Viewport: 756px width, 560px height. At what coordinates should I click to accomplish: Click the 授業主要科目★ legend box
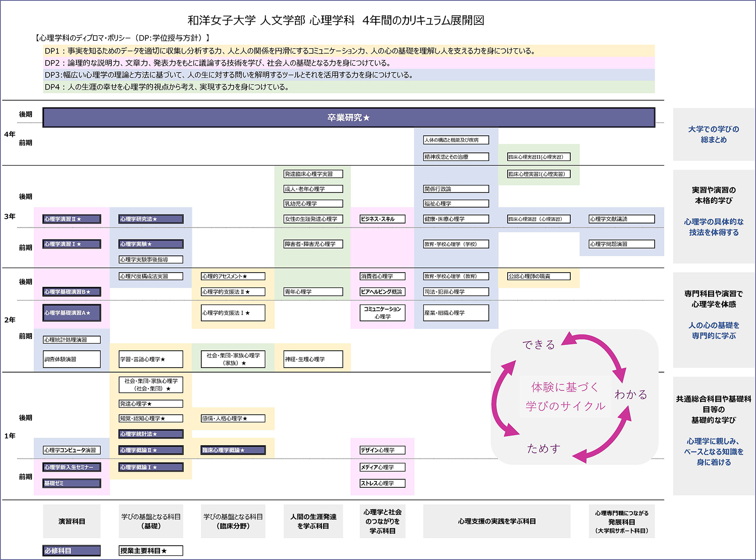point(151,551)
